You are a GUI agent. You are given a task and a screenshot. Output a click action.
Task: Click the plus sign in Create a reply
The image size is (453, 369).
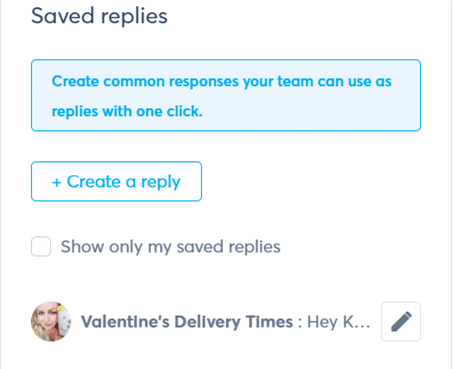pos(57,182)
